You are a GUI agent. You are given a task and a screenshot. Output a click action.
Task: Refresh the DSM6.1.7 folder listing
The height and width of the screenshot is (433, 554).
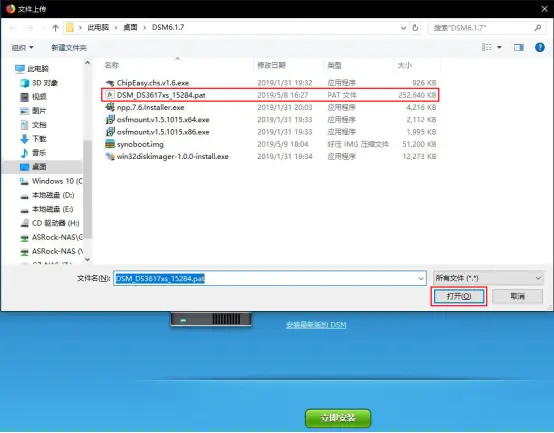click(416, 28)
